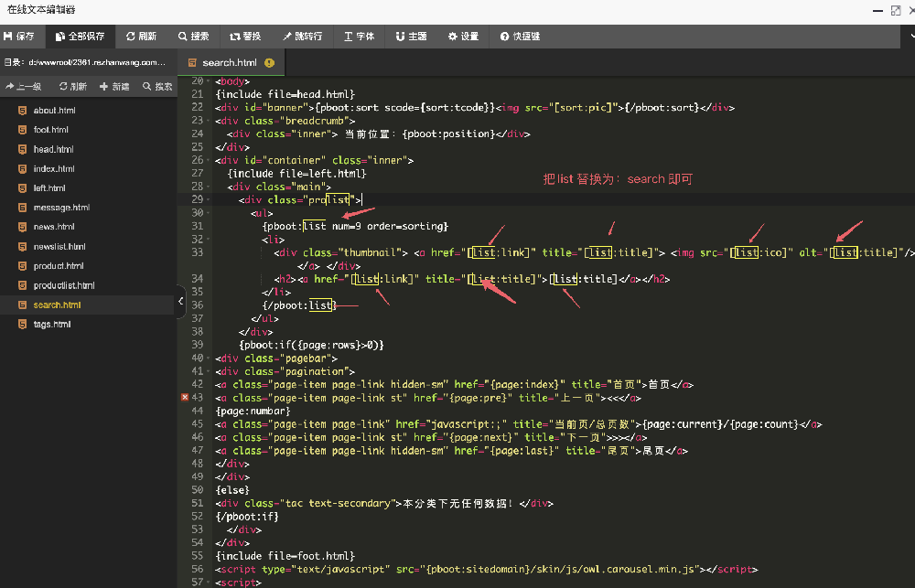Image resolution: width=915 pixels, height=588 pixels.
Task: Open left.html from the file list
Action: (x=49, y=187)
